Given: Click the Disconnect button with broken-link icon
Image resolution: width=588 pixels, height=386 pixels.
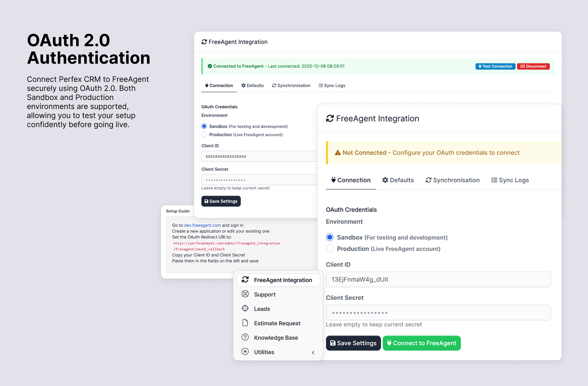Looking at the screenshot, I should point(533,66).
